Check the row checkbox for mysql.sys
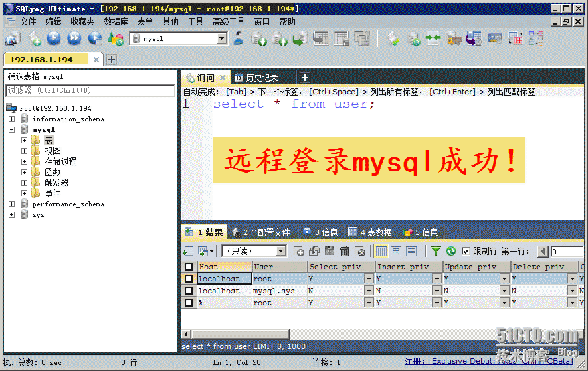 (x=189, y=291)
